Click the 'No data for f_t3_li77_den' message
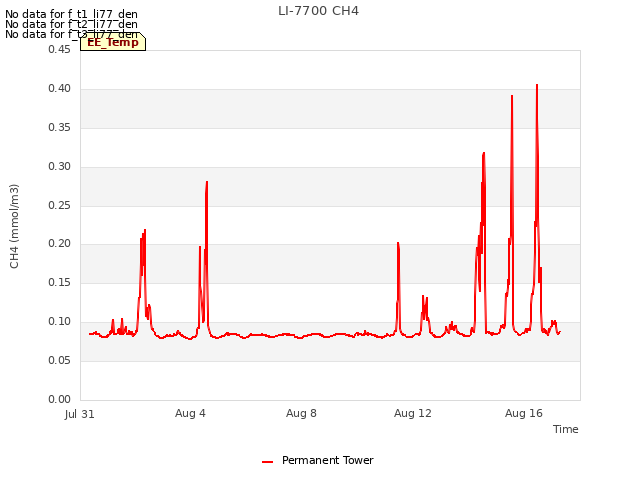Screen dimensions: 640x480 tap(71, 34)
